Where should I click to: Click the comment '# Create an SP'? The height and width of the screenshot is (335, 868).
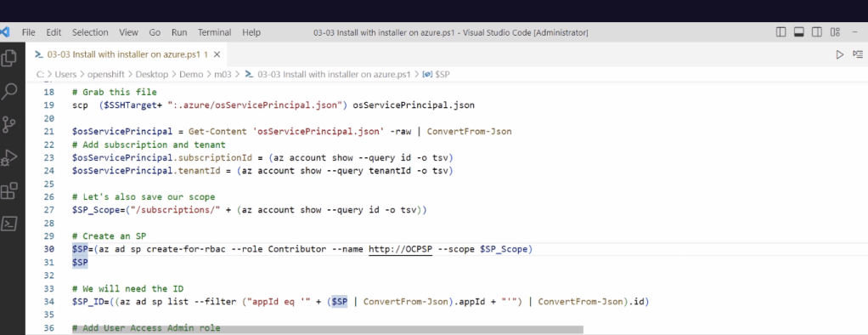109,236
